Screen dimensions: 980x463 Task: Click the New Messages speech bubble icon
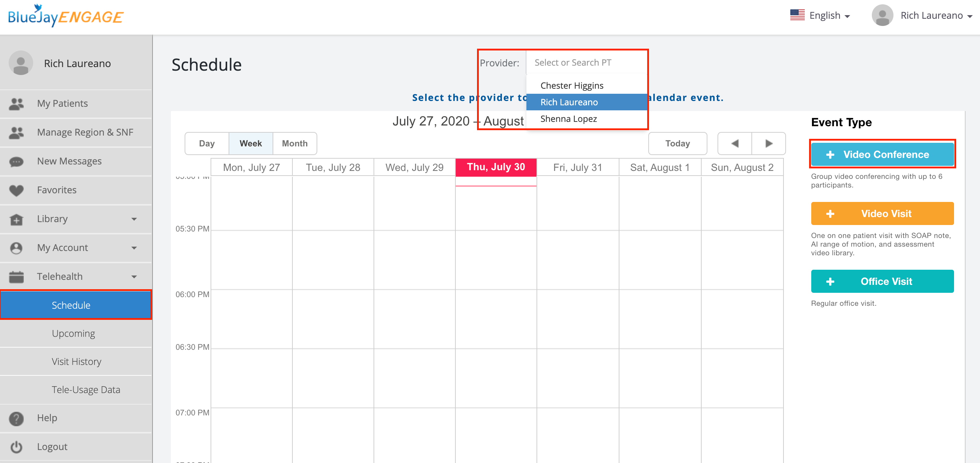click(x=16, y=161)
